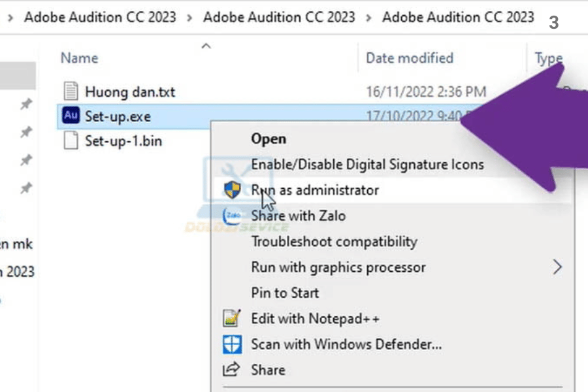Sort files by the Date modified column header

point(409,58)
